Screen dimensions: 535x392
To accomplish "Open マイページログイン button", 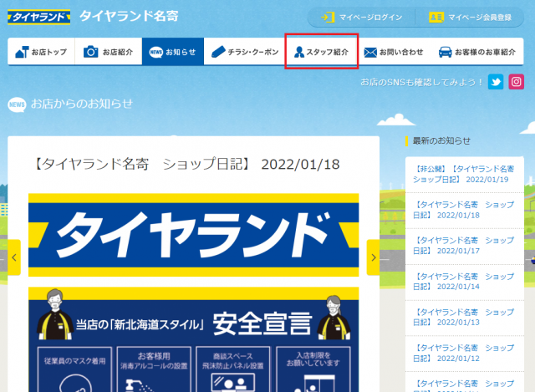I will pyautogui.click(x=361, y=18).
